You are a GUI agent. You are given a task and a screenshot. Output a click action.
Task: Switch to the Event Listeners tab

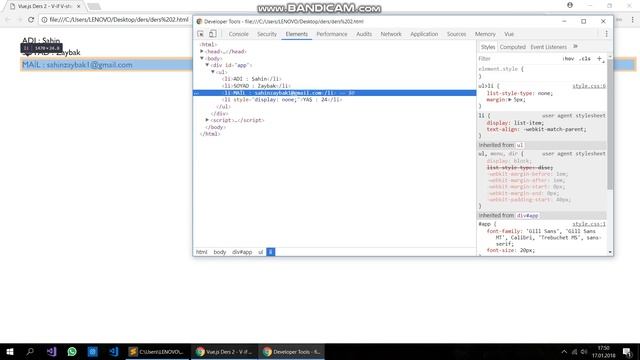pyautogui.click(x=549, y=47)
